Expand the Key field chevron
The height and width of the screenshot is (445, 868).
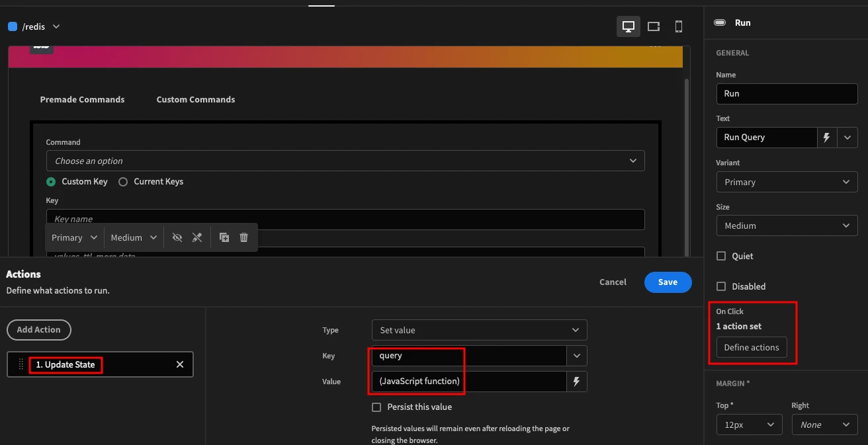click(x=576, y=356)
